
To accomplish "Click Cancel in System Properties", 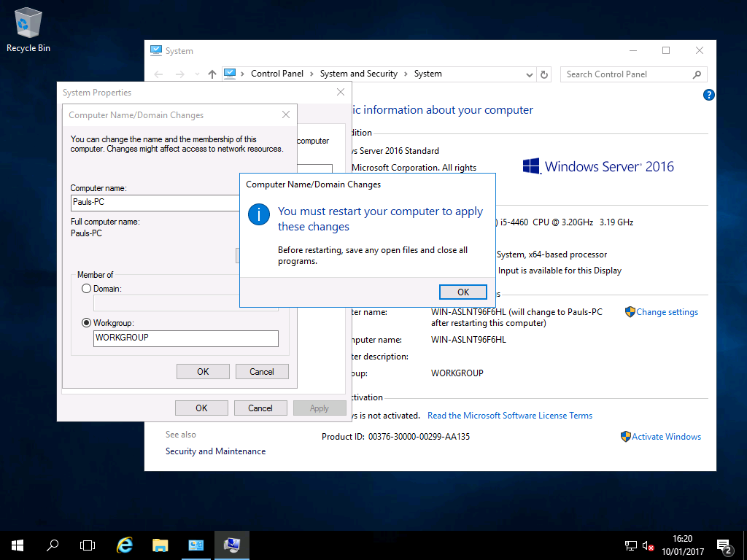I will pos(260,408).
